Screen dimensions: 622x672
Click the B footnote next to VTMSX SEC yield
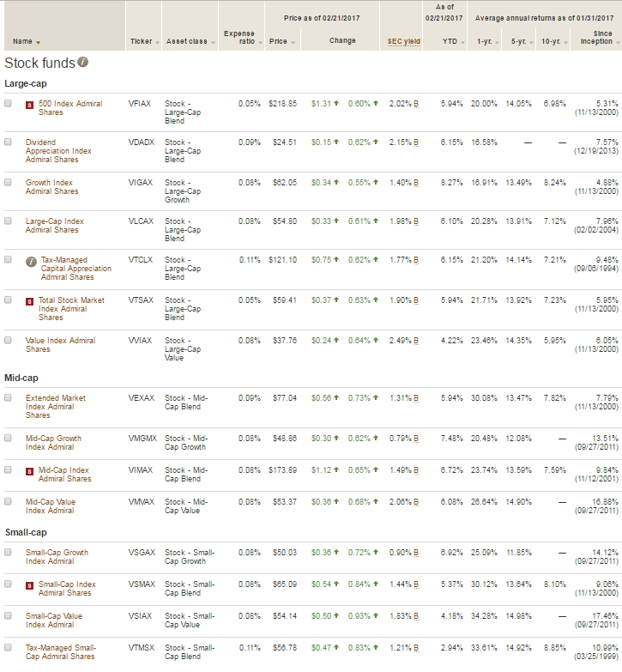pos(416,648)
